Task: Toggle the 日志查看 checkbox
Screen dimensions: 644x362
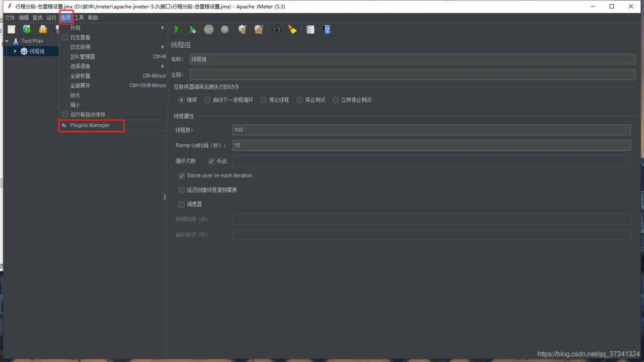Action: (65, 37)
